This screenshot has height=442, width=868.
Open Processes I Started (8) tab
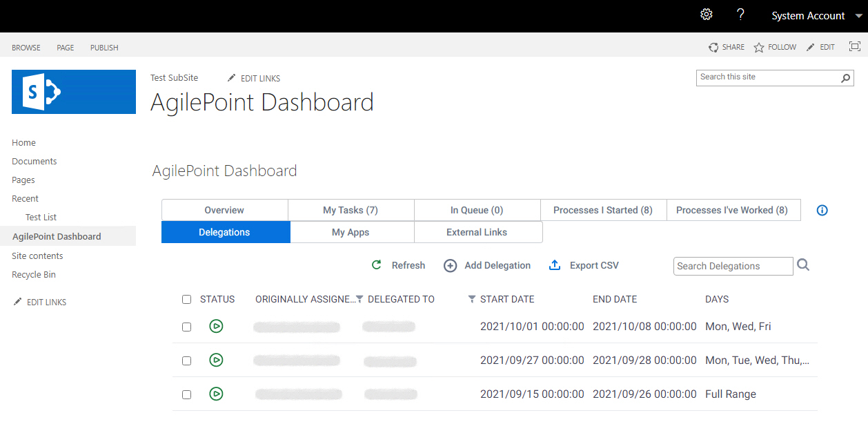[603, 210]
